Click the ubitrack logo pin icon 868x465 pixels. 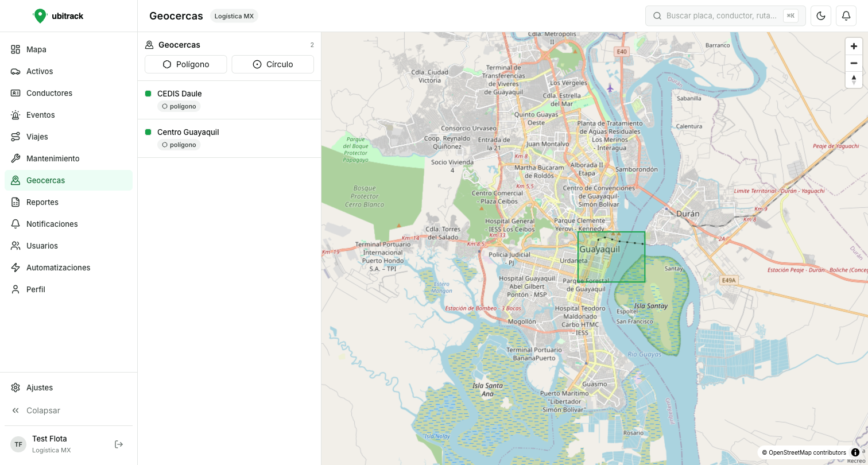click(40, 16)
